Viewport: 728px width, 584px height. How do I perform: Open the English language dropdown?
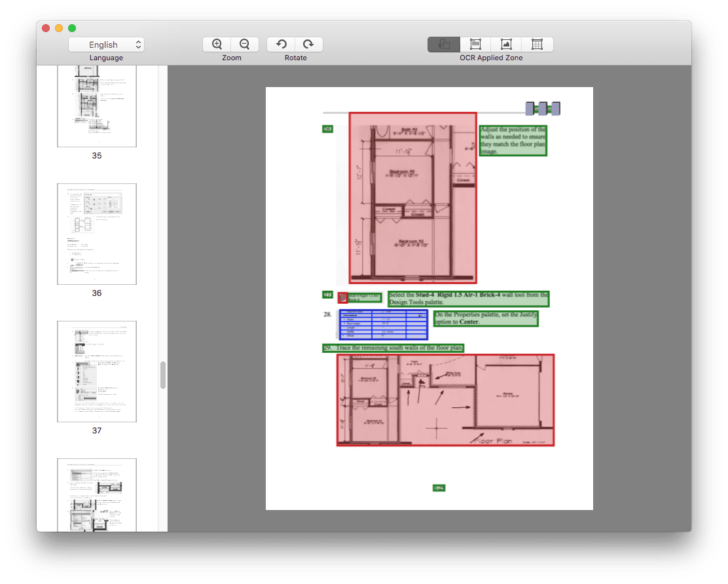tap(106, 45)
